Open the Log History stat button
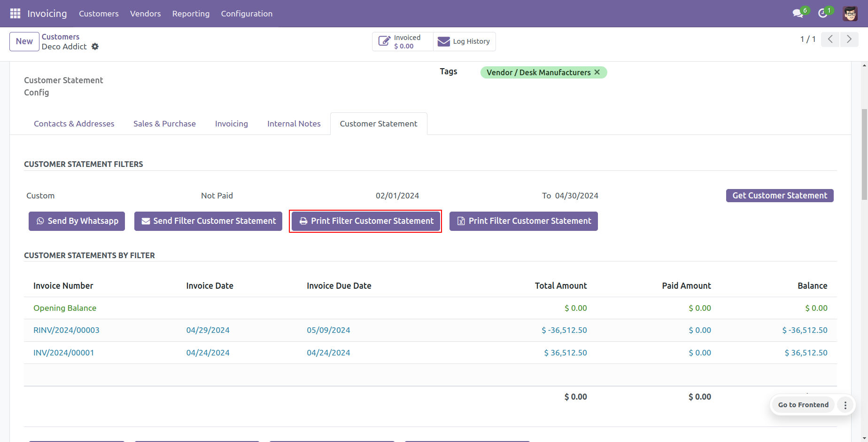This screenshot has width=868, height=442. [x=464, y=41]
